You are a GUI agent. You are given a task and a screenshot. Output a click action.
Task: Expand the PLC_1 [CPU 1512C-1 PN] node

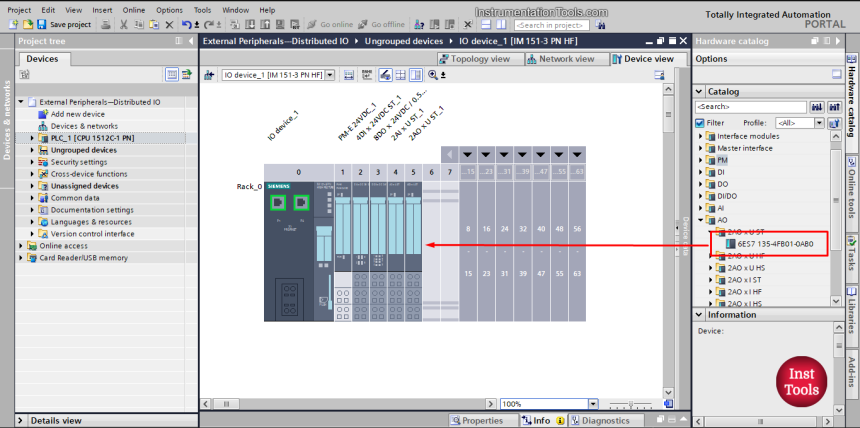pyautogui.click(x=32, y=138)
